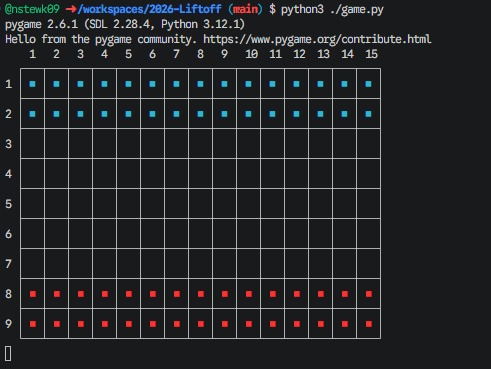Select blue piece at row 1 column 15

point(368,84)
